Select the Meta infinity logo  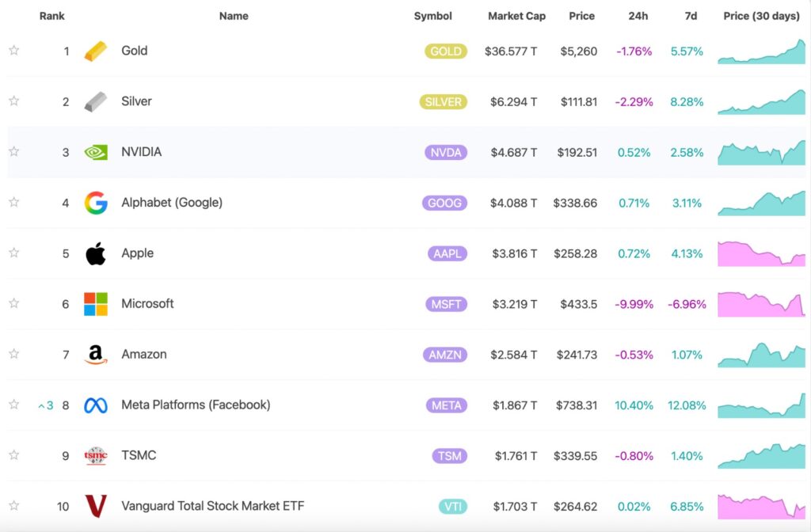97,405
